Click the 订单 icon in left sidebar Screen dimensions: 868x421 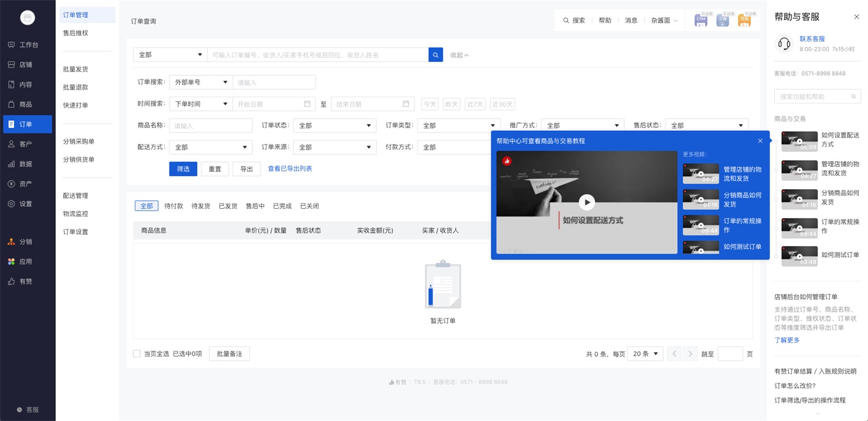tap(12, 124)
